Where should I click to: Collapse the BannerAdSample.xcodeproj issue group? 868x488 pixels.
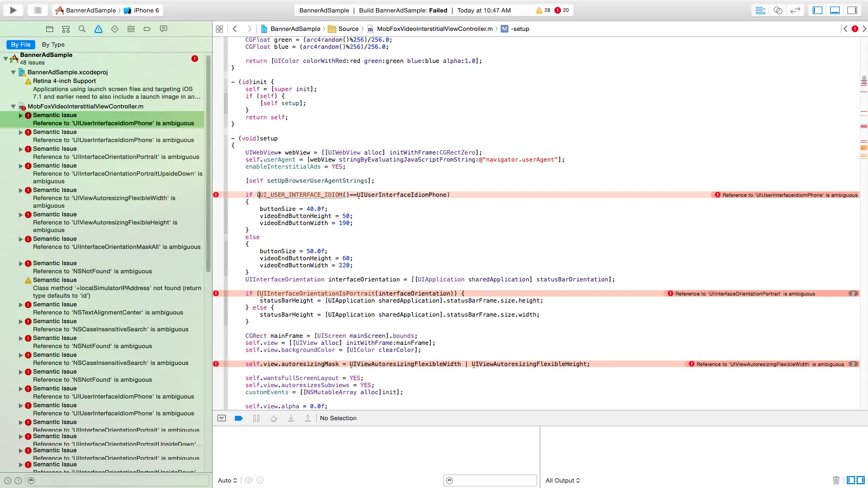click(x=14, y=72)
